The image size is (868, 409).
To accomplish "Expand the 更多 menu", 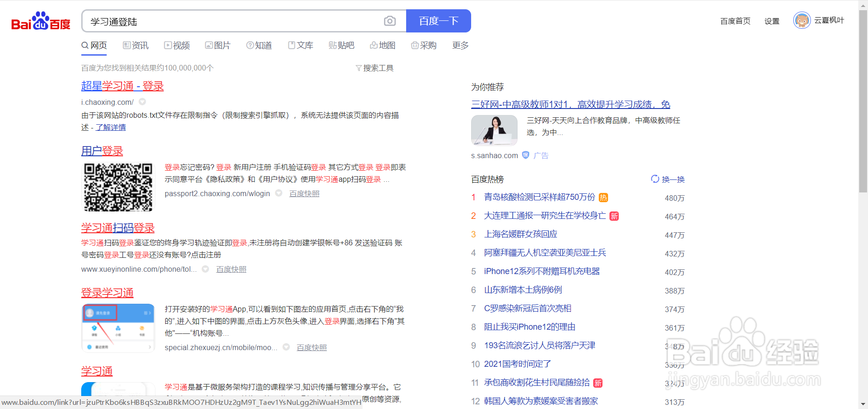I will 460,45.
